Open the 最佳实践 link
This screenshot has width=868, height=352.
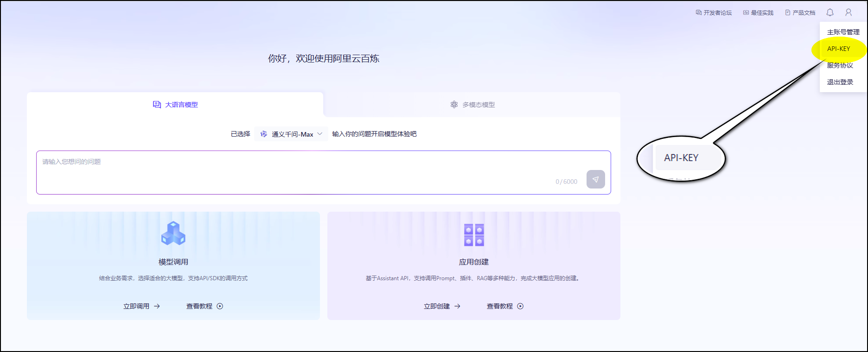click(758, 13)
